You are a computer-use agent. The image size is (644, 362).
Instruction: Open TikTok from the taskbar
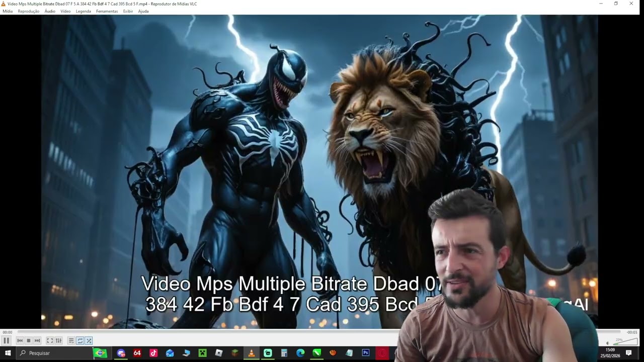tap(153, 353)
